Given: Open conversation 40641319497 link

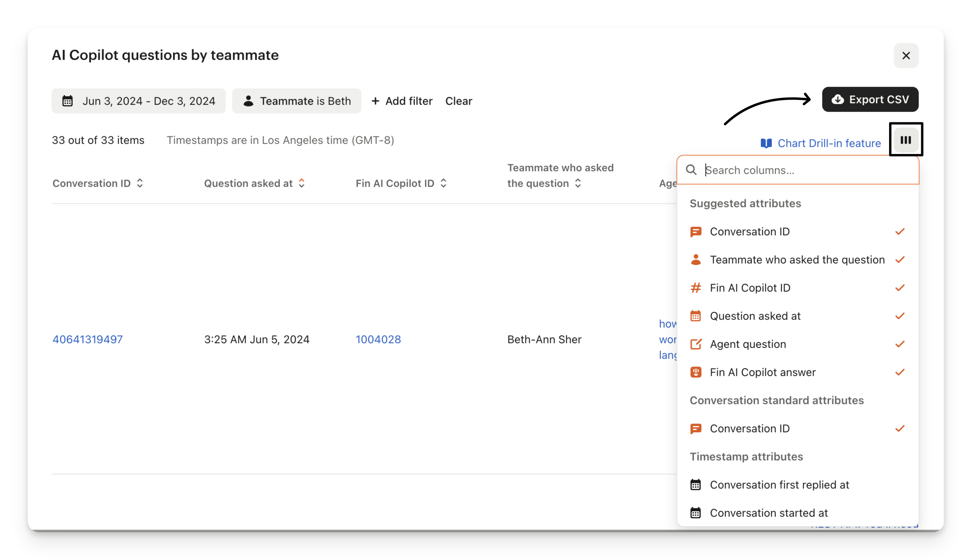Looking at the screenshot, I should click(88, 339).
